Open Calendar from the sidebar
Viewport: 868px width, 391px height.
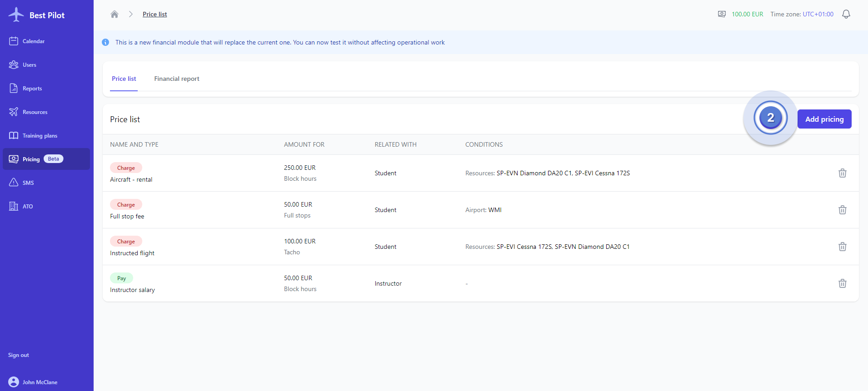[33, 41]
